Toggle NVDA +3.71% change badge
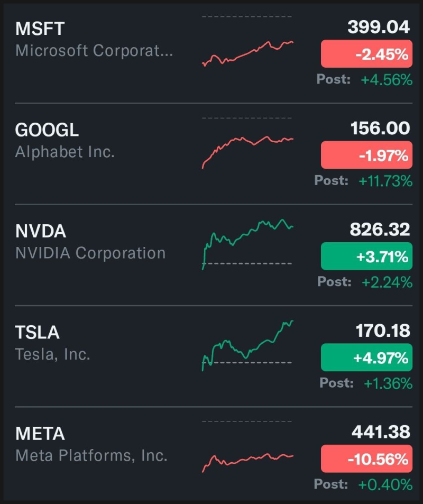The image size is (423, 504). [366, 256]
